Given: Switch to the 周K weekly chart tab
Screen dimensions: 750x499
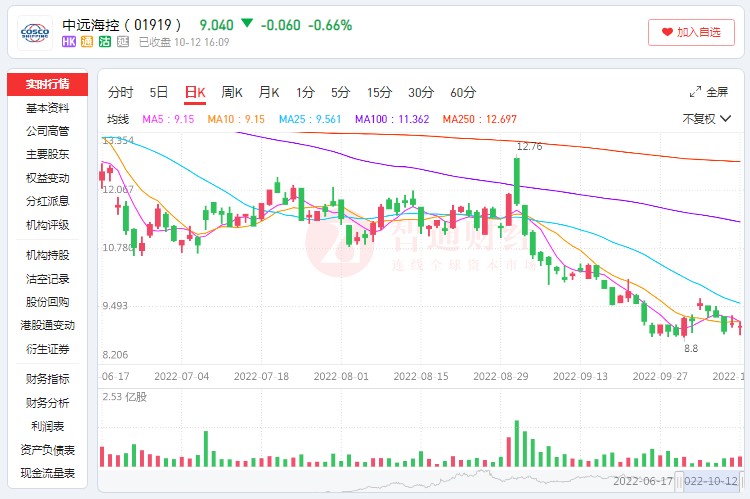Looking at the screenshot, I should [232, 93].
